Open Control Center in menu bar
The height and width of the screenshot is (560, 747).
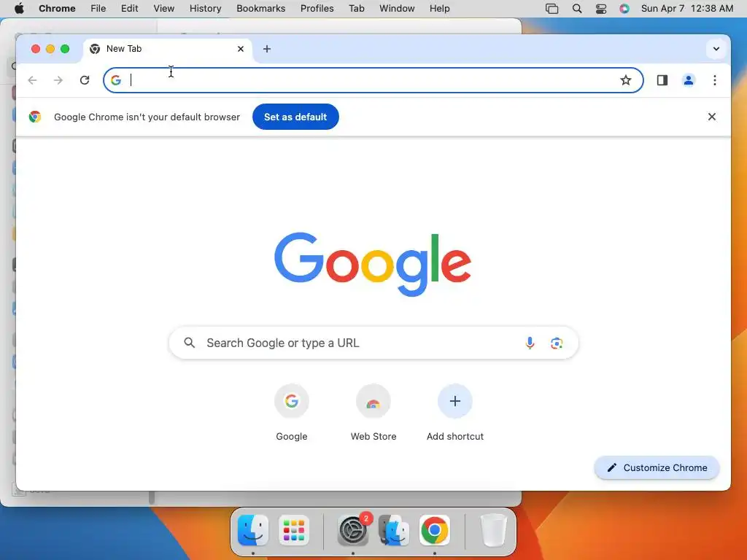(601, 9)
